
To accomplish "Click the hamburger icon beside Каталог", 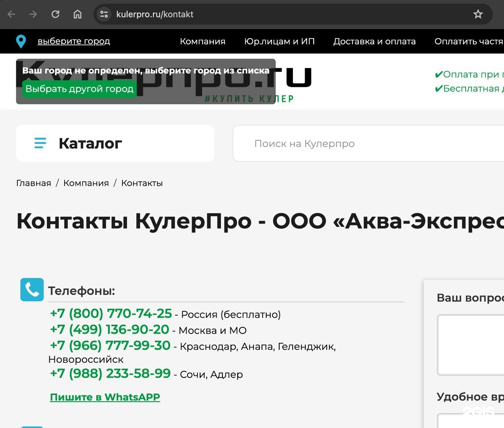I will pos(40,143).
